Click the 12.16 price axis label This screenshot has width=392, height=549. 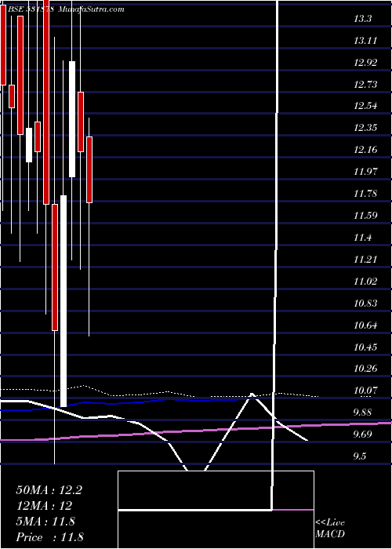click(x=365, y=151)
